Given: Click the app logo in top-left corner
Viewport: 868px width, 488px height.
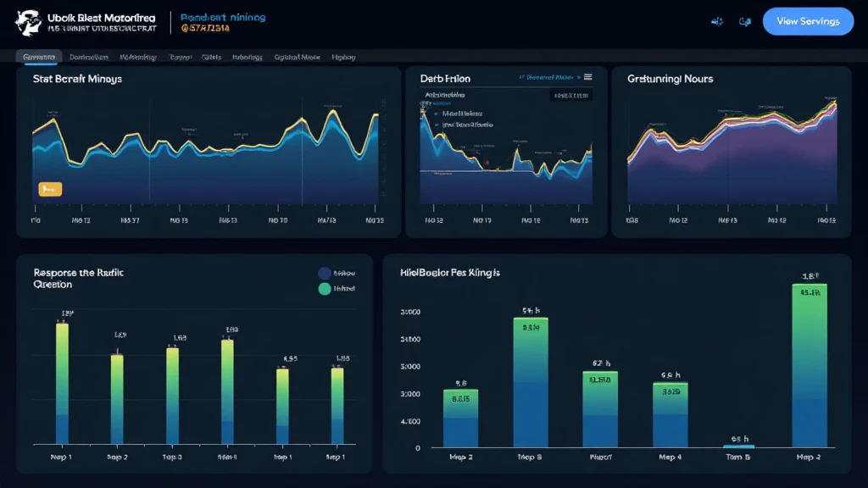Looking at the screenshot, I should [x=28, y=21].
